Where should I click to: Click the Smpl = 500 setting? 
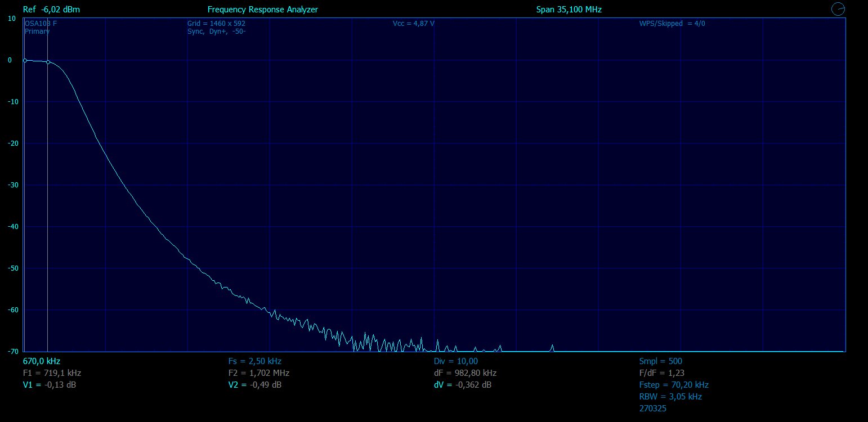pos(660,361)
